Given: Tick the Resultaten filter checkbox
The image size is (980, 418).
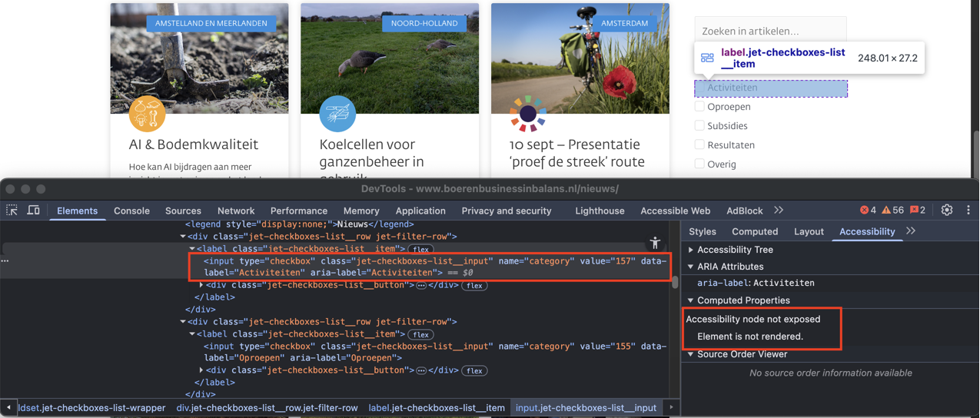Looking at the screenshot, I should point(699,145).
